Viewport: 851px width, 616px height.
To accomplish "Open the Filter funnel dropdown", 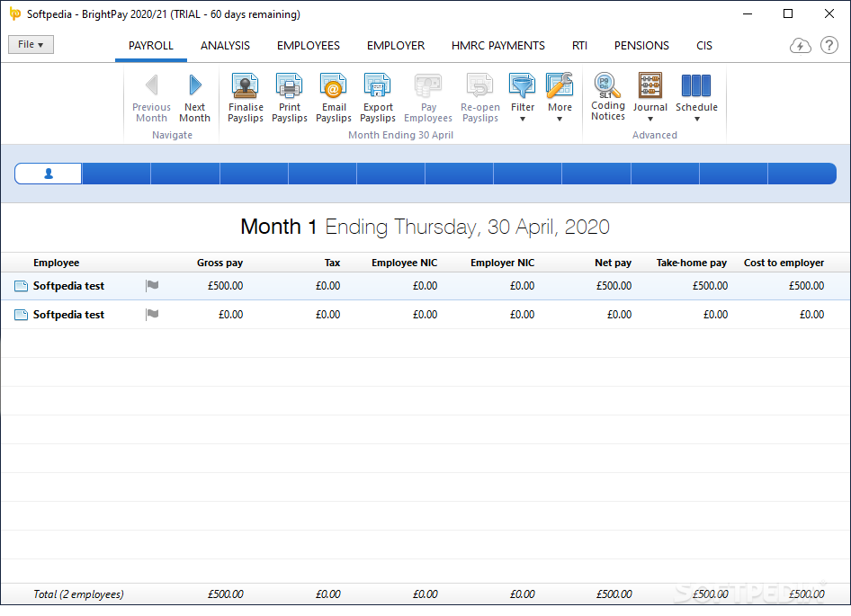I will pos(523,98).
